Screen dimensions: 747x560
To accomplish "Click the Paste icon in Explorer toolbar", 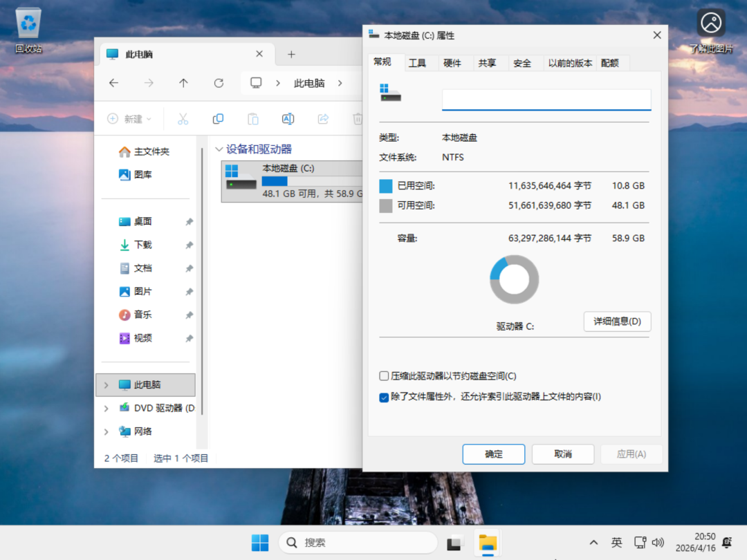I will tap(253, 119).
